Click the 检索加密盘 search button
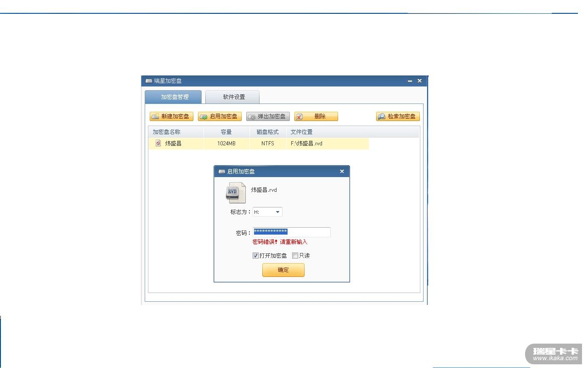 [x=398, y=116]
